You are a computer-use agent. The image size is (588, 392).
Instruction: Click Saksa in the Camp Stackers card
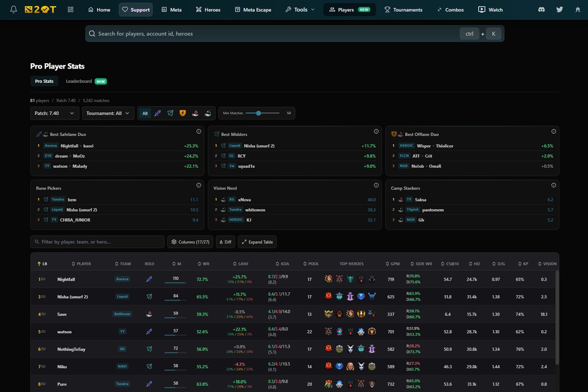coord(420,200)
